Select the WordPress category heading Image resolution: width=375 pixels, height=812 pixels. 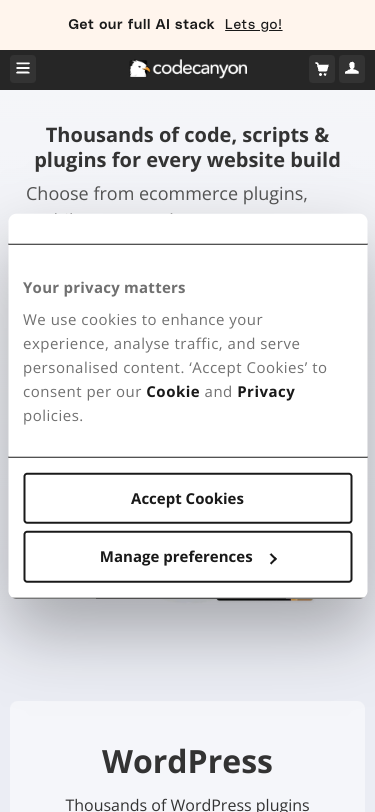point(188,761)
